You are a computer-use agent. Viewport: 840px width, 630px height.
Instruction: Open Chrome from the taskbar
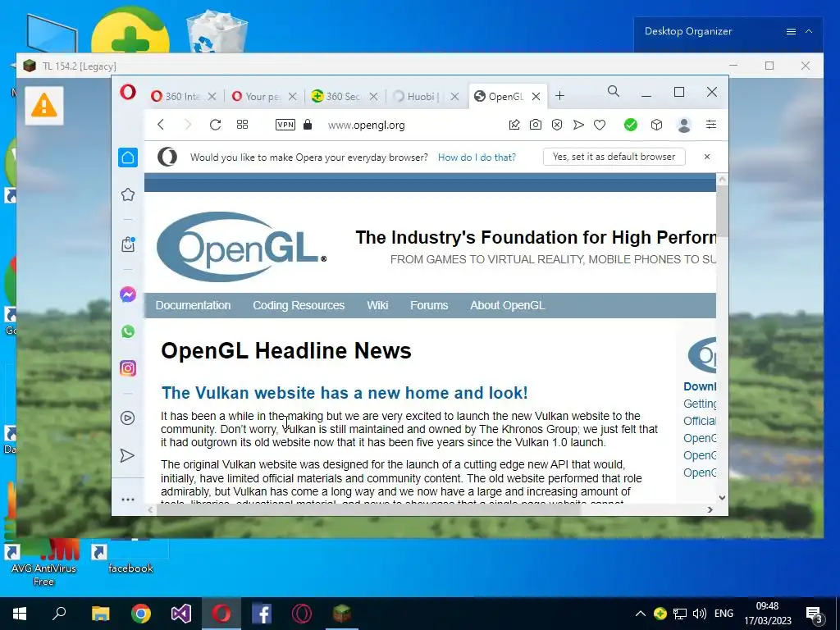[141, 614]
